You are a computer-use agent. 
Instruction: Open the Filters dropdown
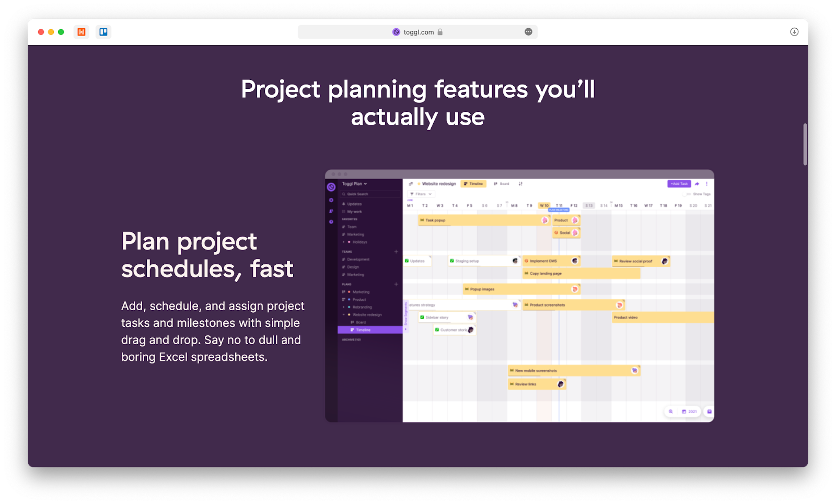point(421,194)
